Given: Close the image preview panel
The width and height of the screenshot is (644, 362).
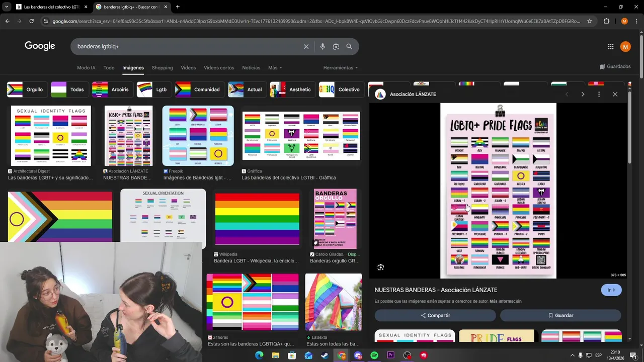Looking at the screenshot, I should 615,94.
